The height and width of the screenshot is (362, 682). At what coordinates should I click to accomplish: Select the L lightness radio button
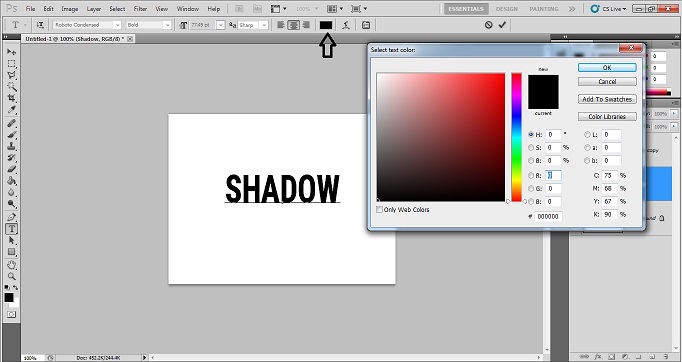[587, 134]
